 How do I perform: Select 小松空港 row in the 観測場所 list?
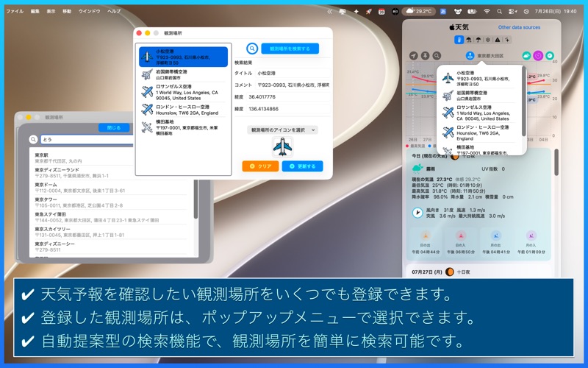pyautogui.click(x=183, y=57)
